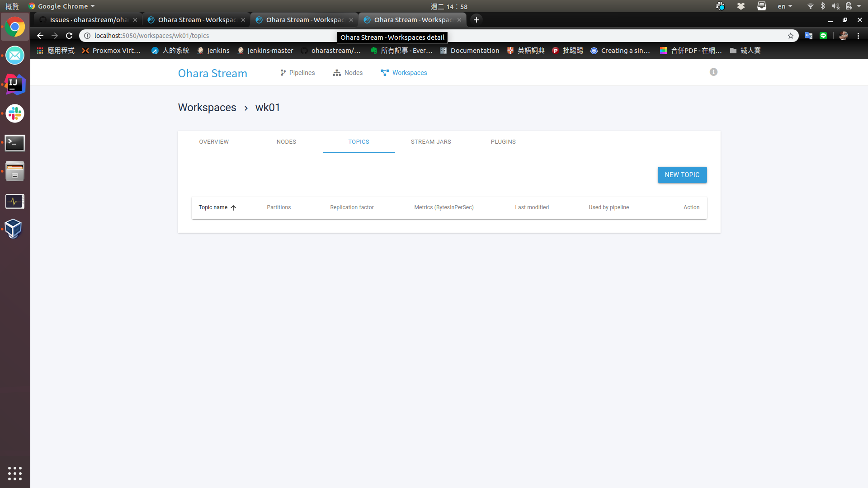Screen dimensions: 868x488
Task: Open a new browser tab
Action: pos(476,20)
